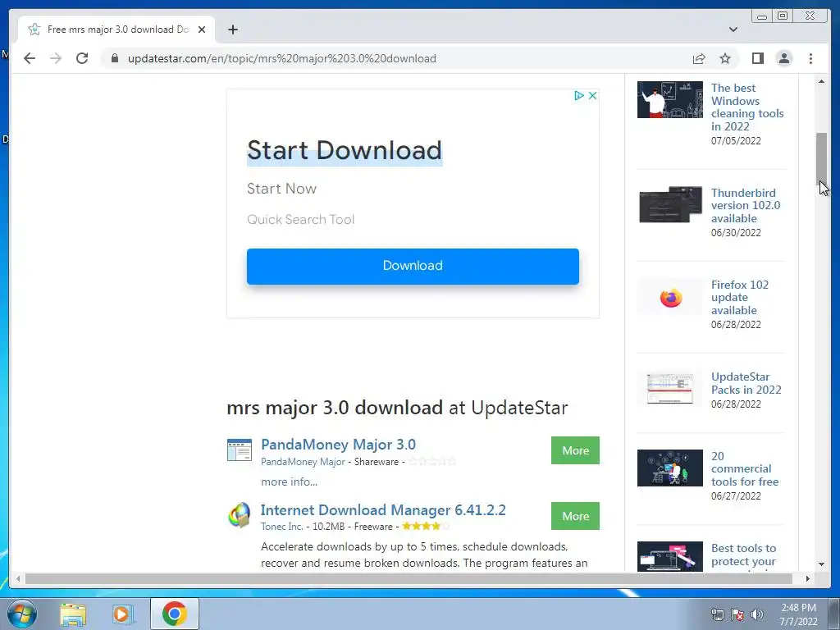Click the blue Download button in the ad
The height and width of the screenshot is (630, 840).
[413, 267]
